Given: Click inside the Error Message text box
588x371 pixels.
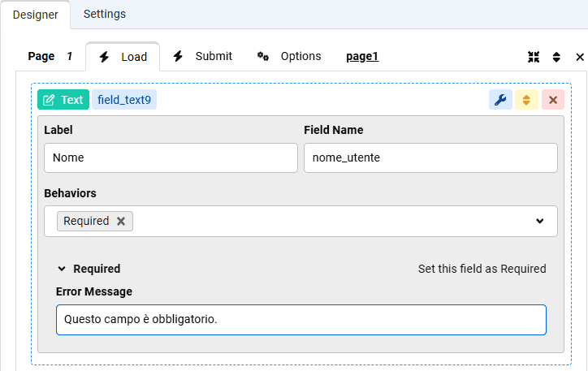Looking at the screenshot, I should click(x=300, y=320).
